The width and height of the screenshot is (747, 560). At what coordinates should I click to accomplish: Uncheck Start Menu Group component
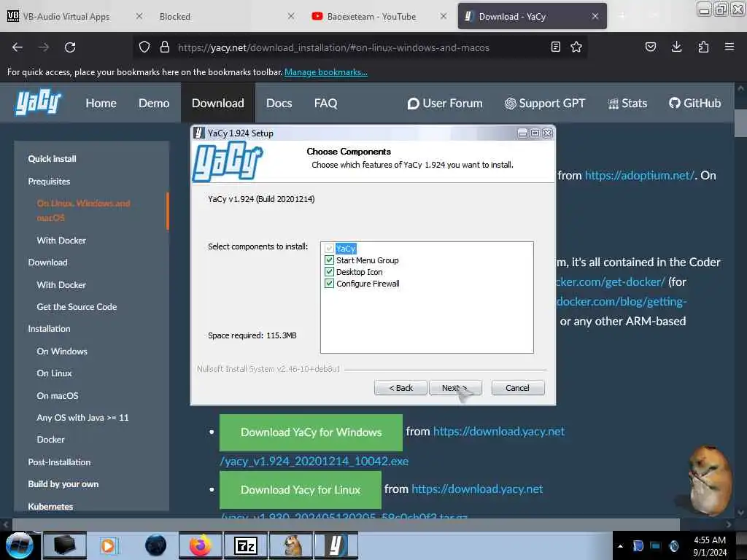329,260
